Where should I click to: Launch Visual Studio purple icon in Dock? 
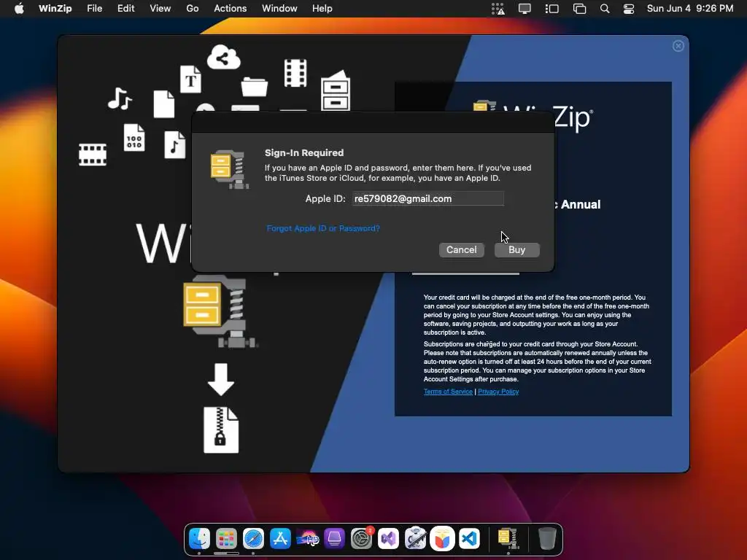point(388,539)
